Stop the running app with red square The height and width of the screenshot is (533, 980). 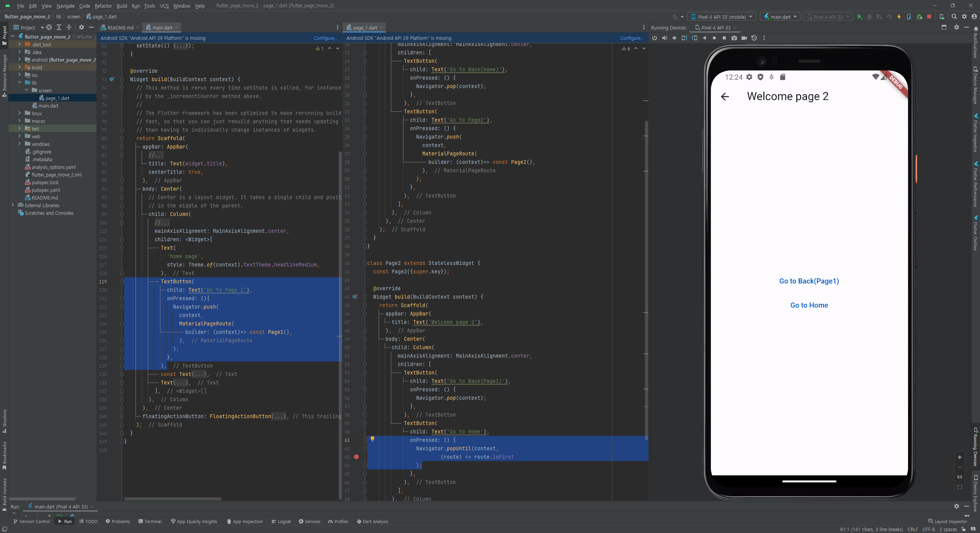(x=929, y=17)
